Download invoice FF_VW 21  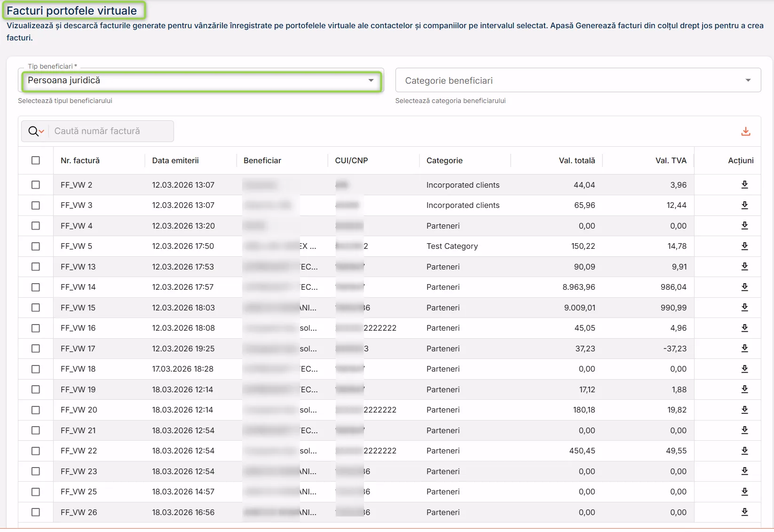[x=744, y=430]
